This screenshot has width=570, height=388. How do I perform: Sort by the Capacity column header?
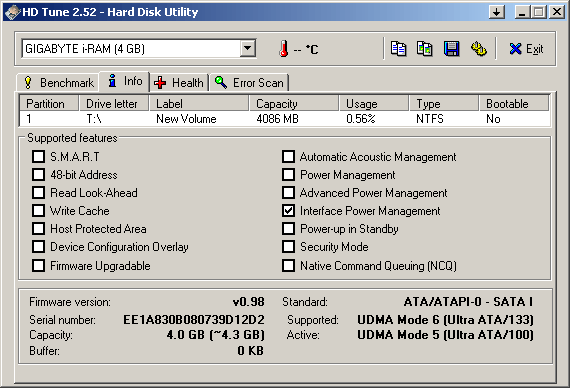click(x=294, y=104)
